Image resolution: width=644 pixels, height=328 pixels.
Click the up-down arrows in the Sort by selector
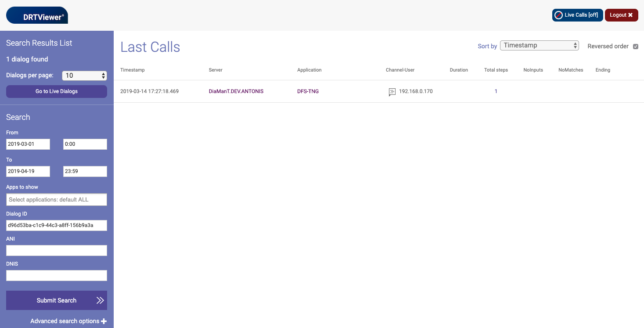pos(576,45)
